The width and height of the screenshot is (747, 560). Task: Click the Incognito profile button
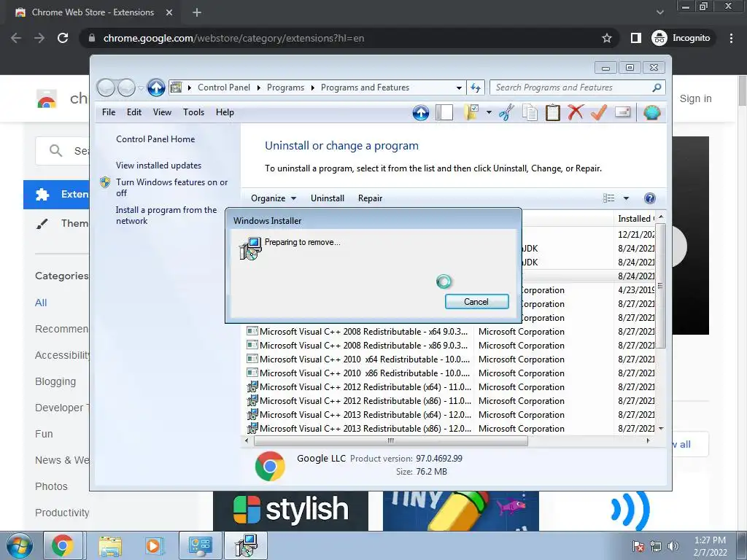tap(681, 38)
